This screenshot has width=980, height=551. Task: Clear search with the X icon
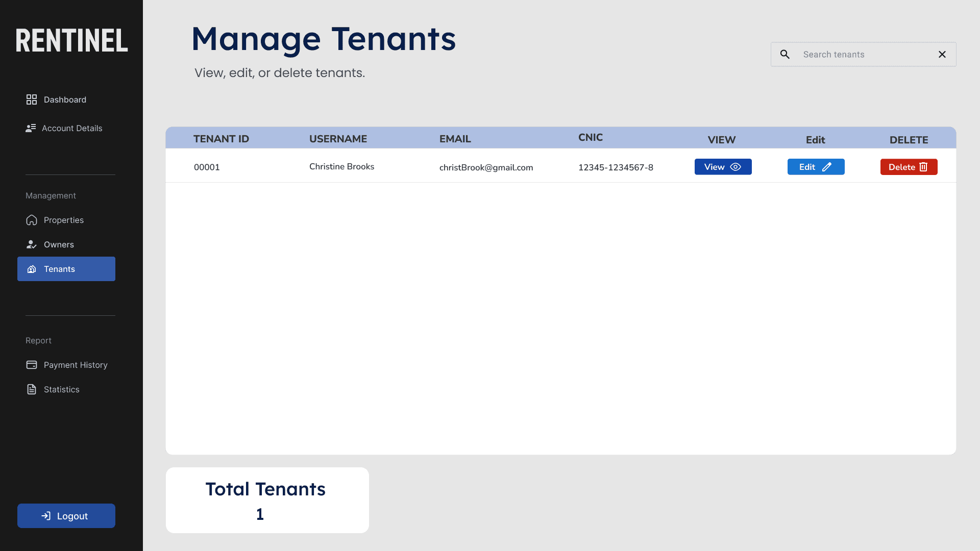click(942, 54)
